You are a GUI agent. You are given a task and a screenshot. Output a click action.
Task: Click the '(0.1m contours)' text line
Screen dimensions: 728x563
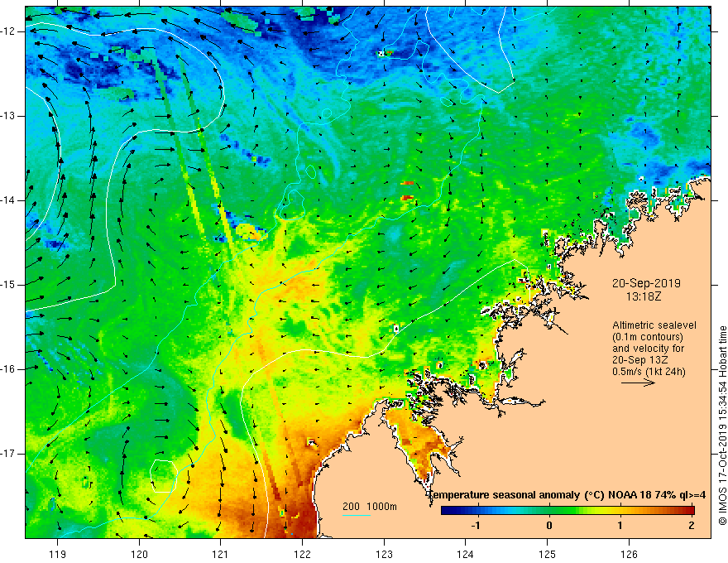click(x=648, y=337)
